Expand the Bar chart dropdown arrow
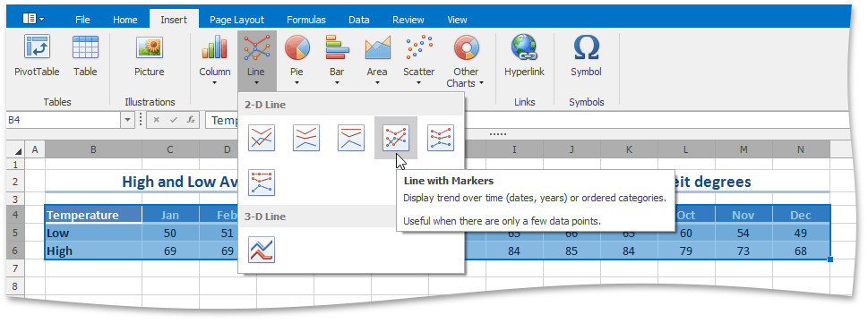Screen dimensions: 868x323 (x=337, y=83)
